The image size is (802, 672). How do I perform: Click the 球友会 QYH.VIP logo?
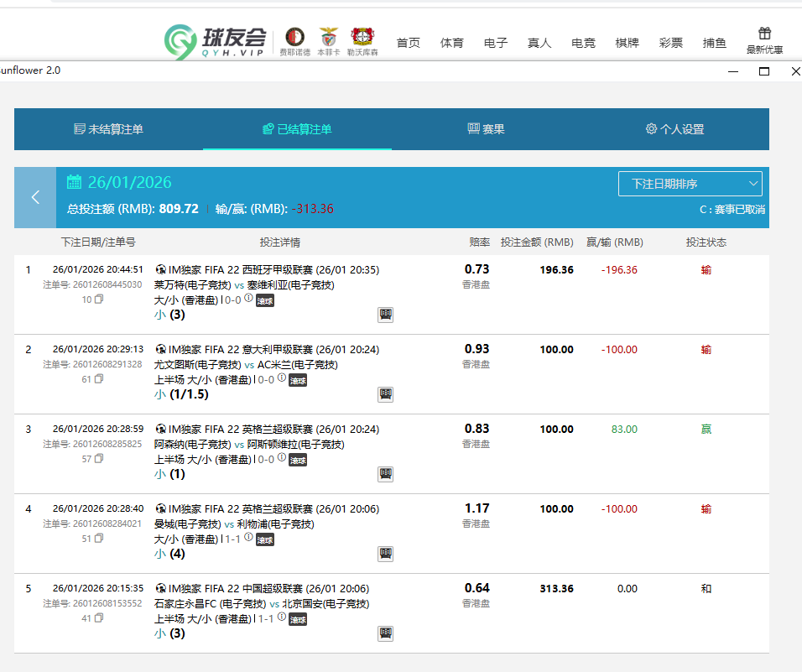pos(216,41)
